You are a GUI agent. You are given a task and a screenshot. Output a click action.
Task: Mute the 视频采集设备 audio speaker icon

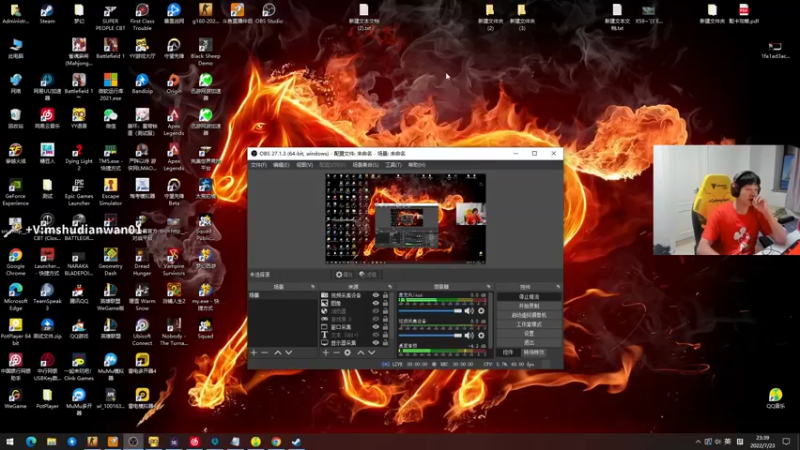[x=469, y=335]
